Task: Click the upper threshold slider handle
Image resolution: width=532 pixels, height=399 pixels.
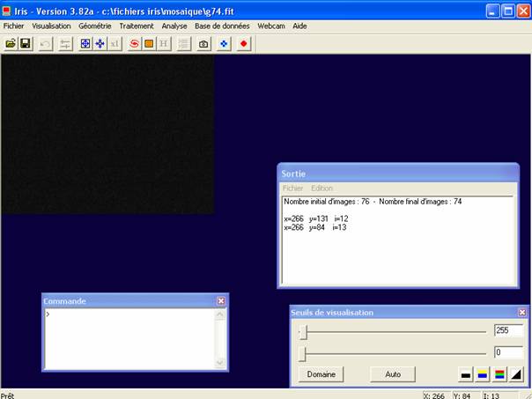Action: [304, 332]
